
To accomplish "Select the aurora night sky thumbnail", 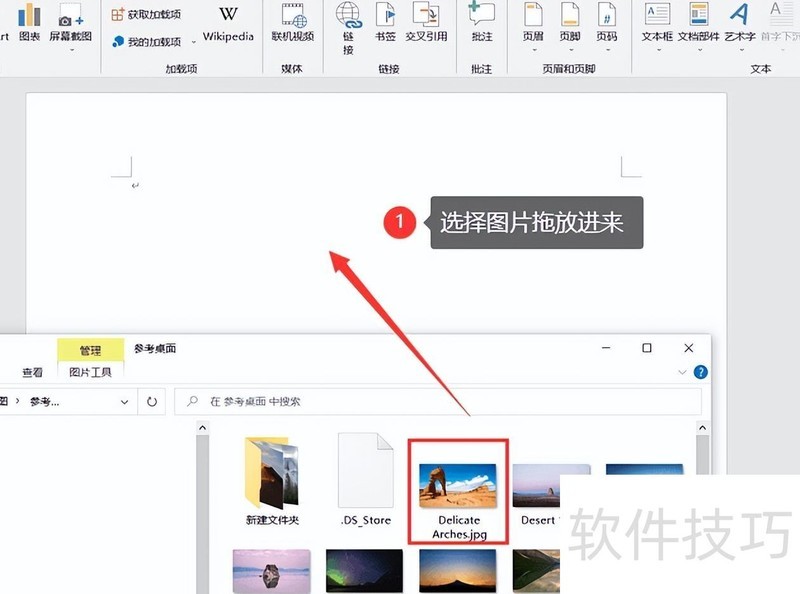I will tap(364, 571).
